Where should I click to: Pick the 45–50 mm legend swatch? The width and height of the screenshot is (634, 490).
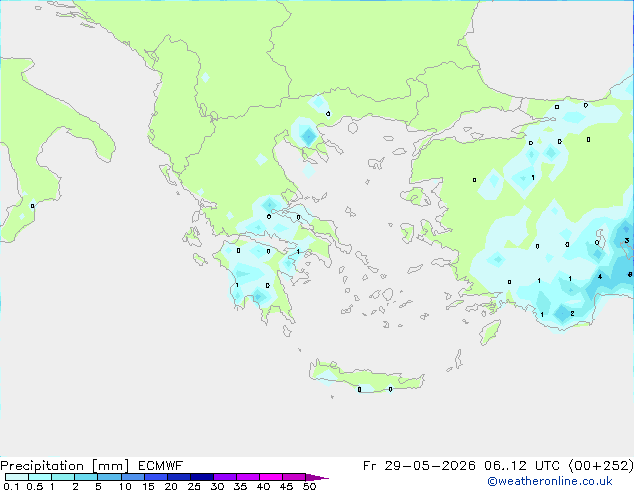(x=294, y=477)
